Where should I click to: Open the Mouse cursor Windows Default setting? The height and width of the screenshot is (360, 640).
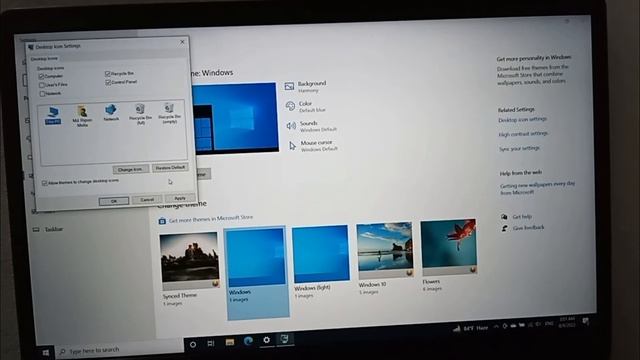313,146
